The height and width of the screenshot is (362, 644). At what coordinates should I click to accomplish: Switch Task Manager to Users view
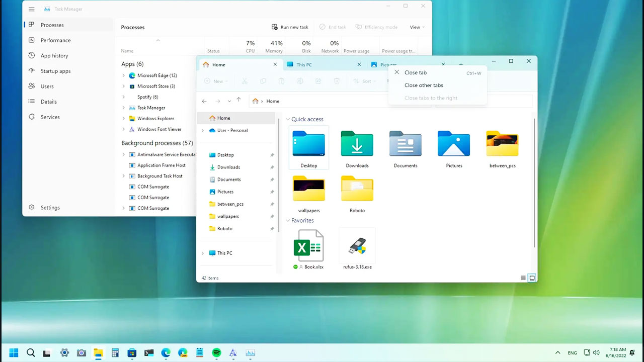coord(47,86)
